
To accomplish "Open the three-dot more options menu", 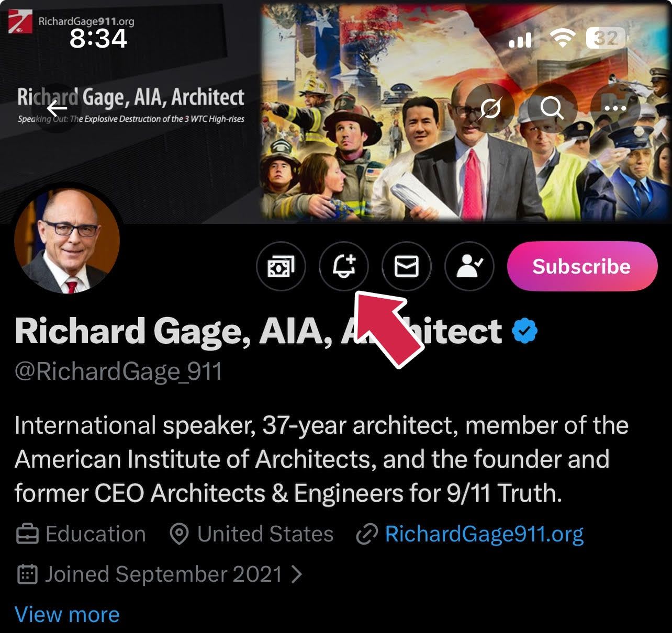I will (x=615, y=108).
